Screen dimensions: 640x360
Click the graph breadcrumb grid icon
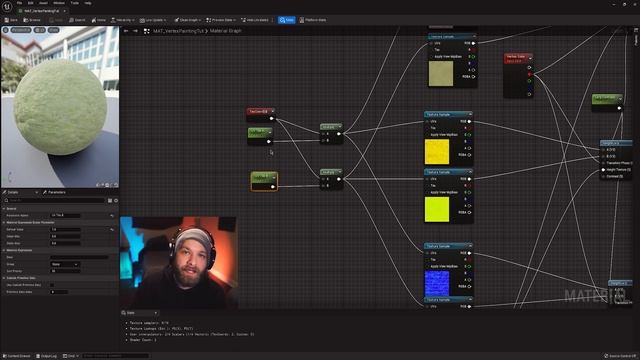click(x=147, y=31)
